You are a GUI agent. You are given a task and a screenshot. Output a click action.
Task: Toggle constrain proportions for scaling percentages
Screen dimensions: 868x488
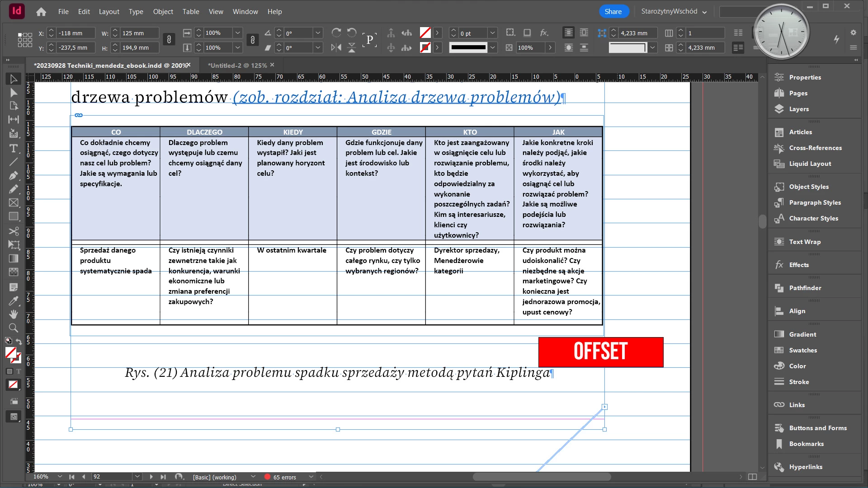252,40
